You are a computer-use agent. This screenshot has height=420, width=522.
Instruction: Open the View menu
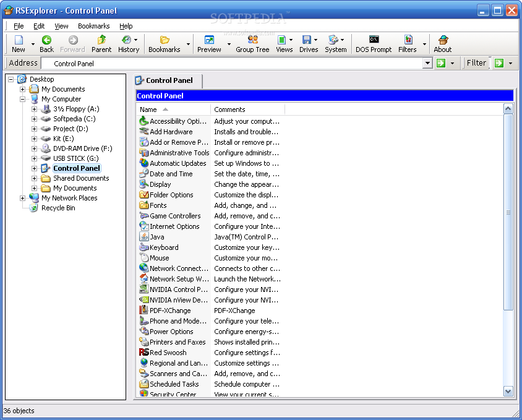point(61,26)
